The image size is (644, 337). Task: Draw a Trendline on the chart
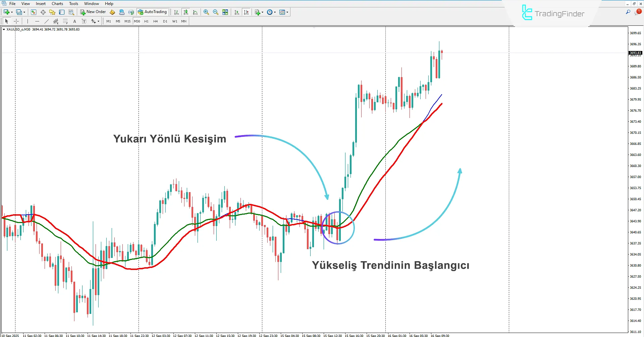(x=47, y=21)
